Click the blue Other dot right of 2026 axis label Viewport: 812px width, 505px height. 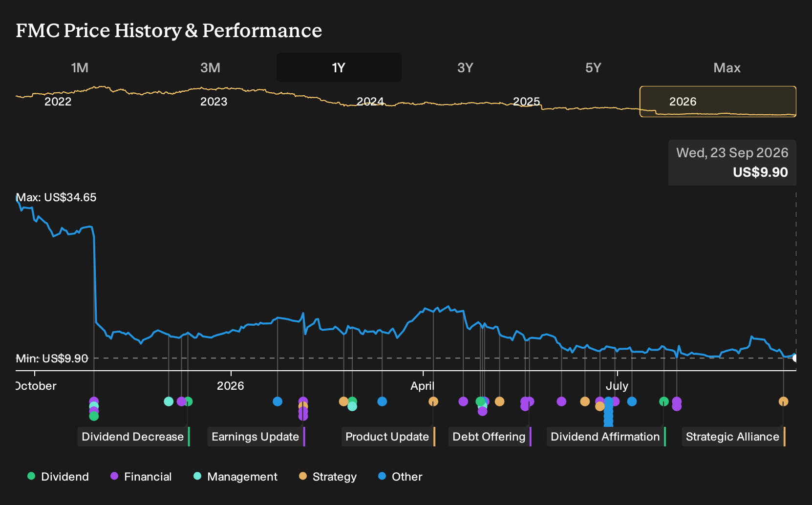coord(278,401)
